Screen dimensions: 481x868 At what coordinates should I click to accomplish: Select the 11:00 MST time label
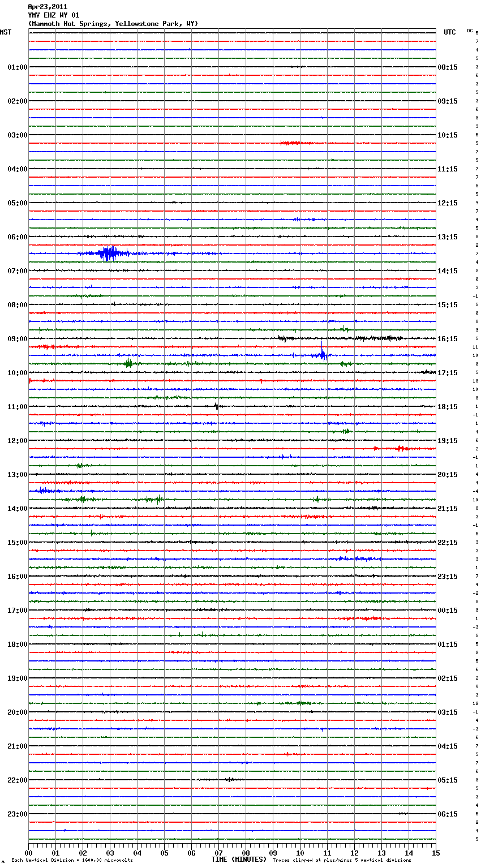point(18,407)
